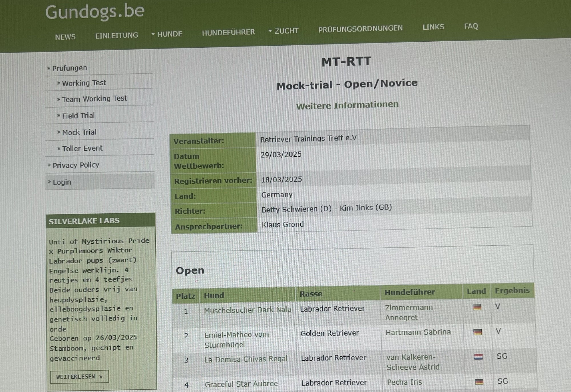Open the HUNDEFÜHRER menu item
The width and height of the screenshot is (571, 392).
pos(228,33)
